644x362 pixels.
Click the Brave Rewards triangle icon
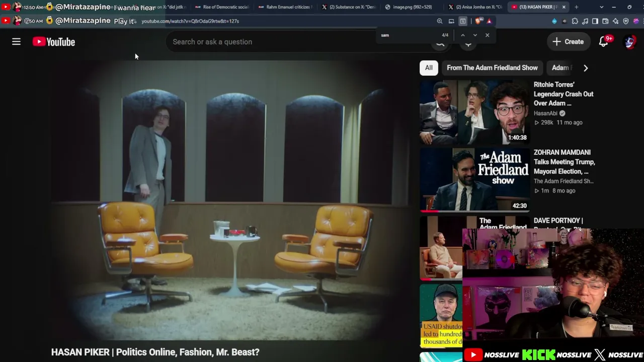[489, 21]
